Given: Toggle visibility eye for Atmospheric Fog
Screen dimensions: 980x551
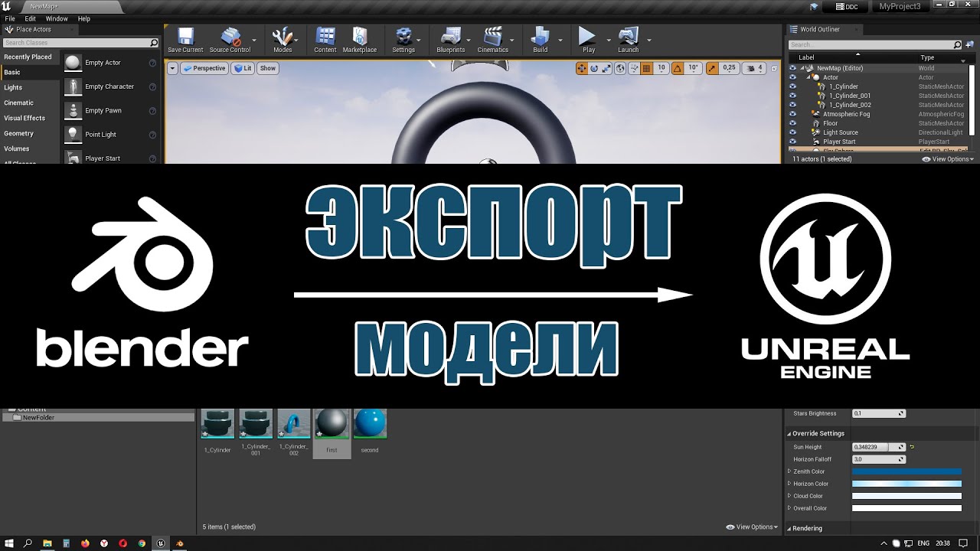Looking at the screenshot, I should coord(792,114).
